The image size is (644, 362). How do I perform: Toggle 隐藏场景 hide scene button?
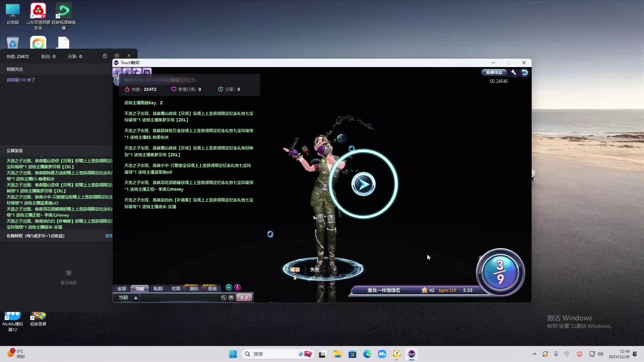click(494, 72)
